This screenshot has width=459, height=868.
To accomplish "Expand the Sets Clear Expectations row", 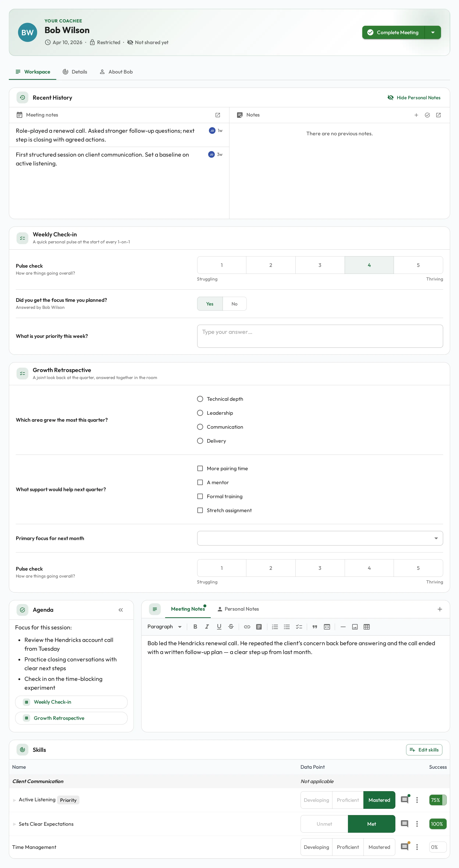I will (x=15, y=824).
